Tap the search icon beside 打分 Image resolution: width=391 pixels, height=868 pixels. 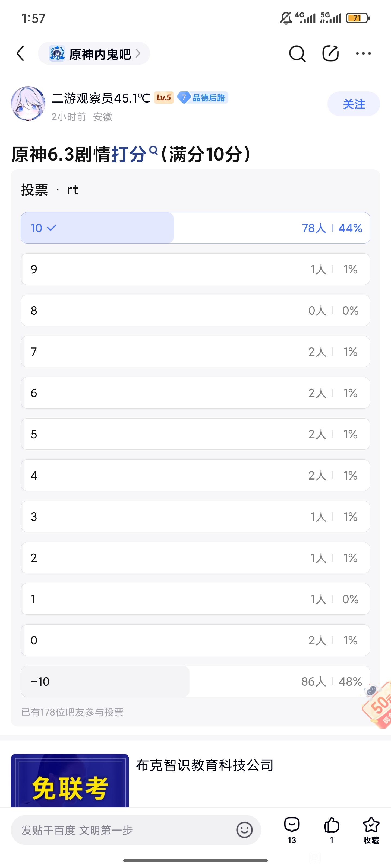[153, 150]
